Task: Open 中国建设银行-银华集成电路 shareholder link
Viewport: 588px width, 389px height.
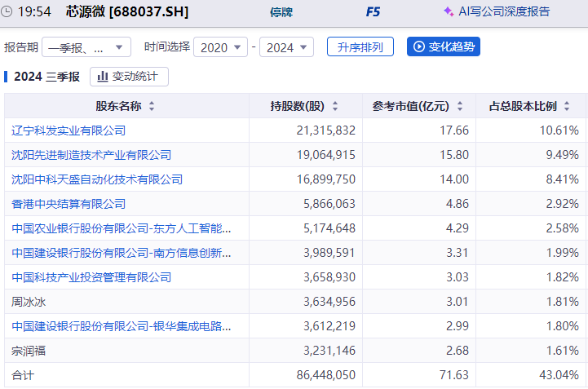Action: click(x=122, y=326)
